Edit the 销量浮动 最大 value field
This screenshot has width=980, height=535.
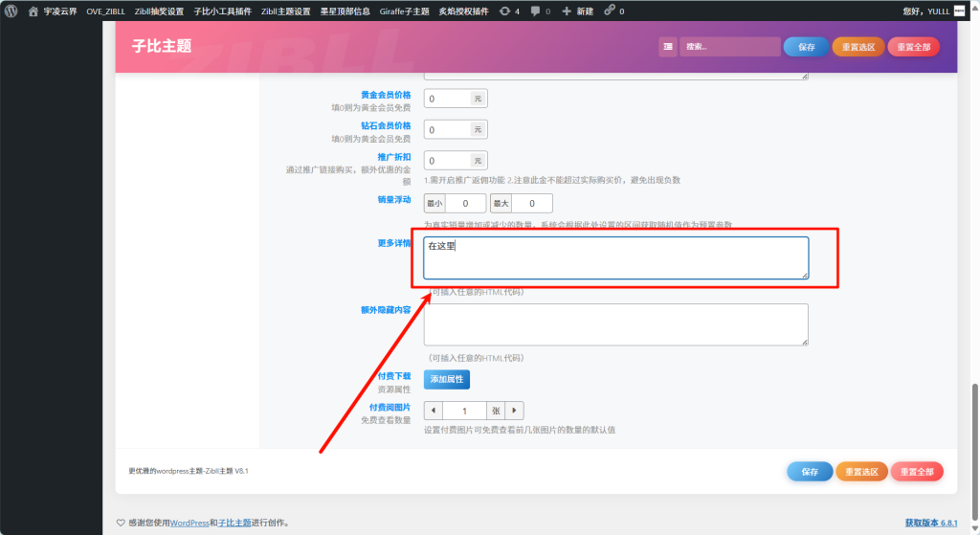(532, 203)
